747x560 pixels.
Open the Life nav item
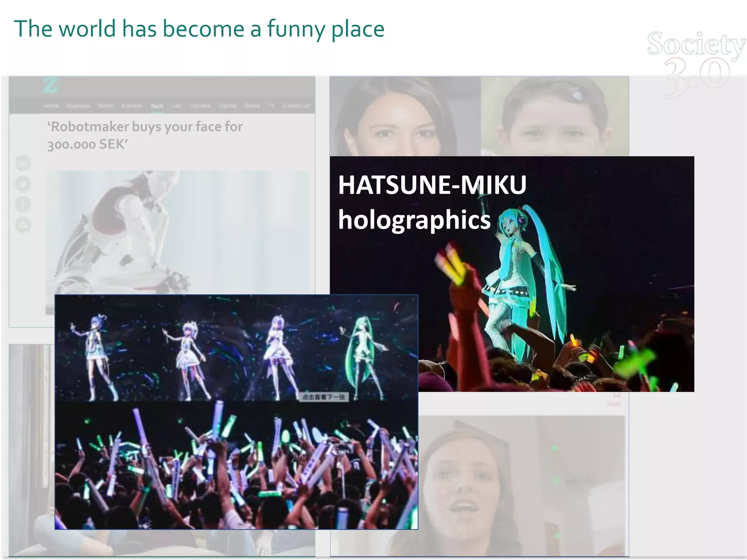[x=176, y=106]
